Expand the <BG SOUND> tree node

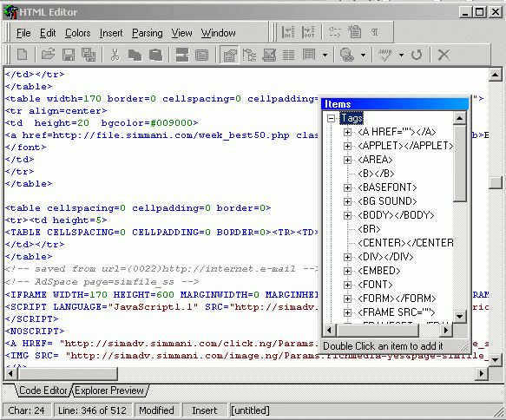(x=347, y=201)
